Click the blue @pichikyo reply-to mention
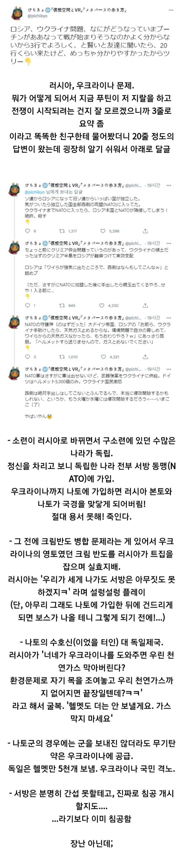The image size is (183, 868). (35, 192)
